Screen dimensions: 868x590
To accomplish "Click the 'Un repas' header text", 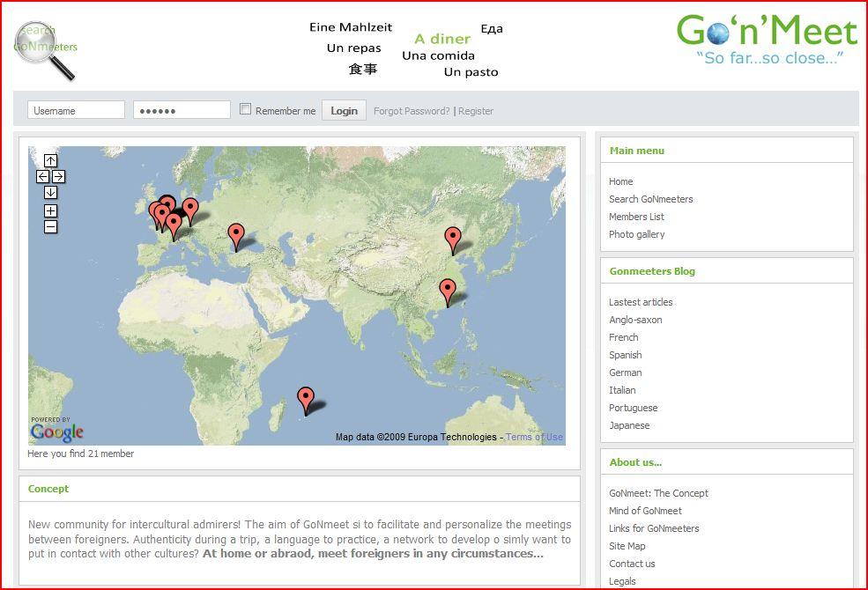I will pyautogui.click(x=353, y=48).
